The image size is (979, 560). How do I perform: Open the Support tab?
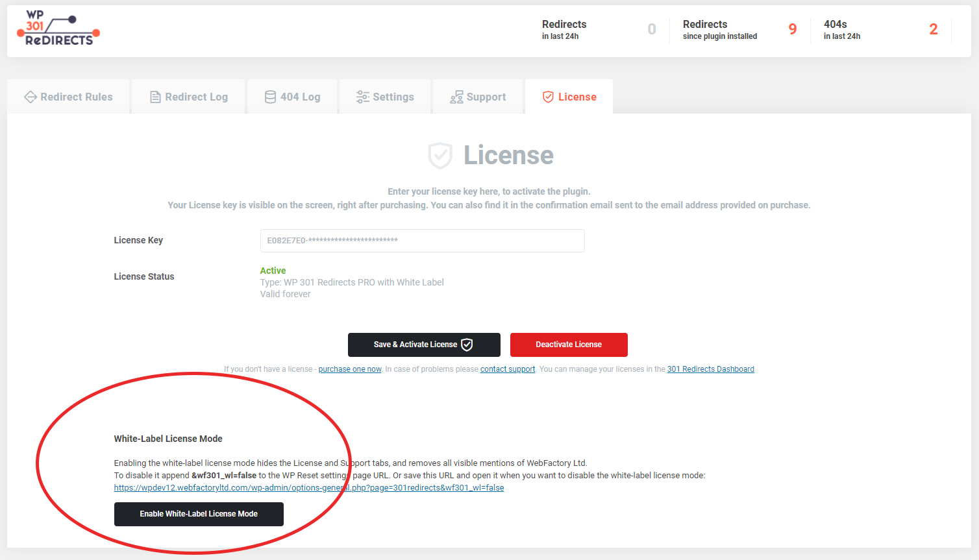(478, 97)
